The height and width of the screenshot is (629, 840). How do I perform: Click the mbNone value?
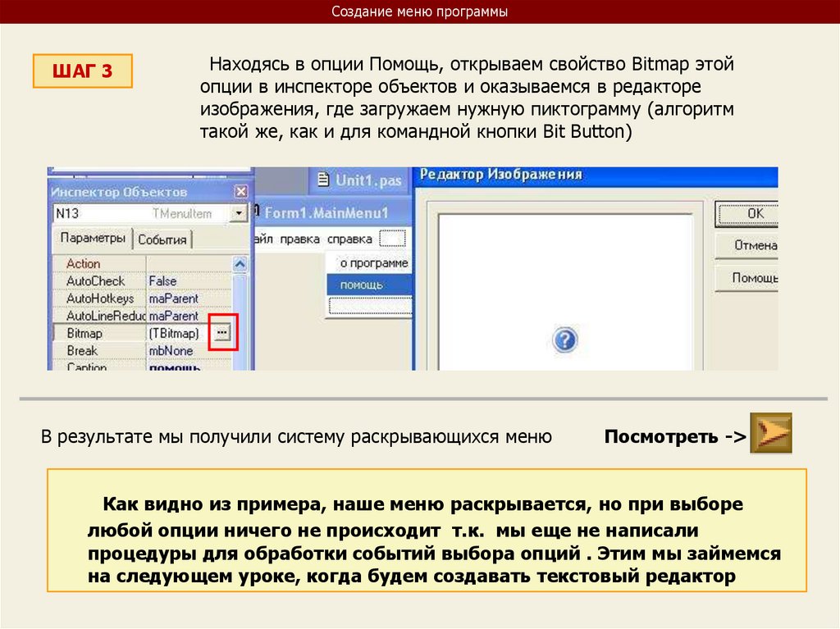coord(171,350)
